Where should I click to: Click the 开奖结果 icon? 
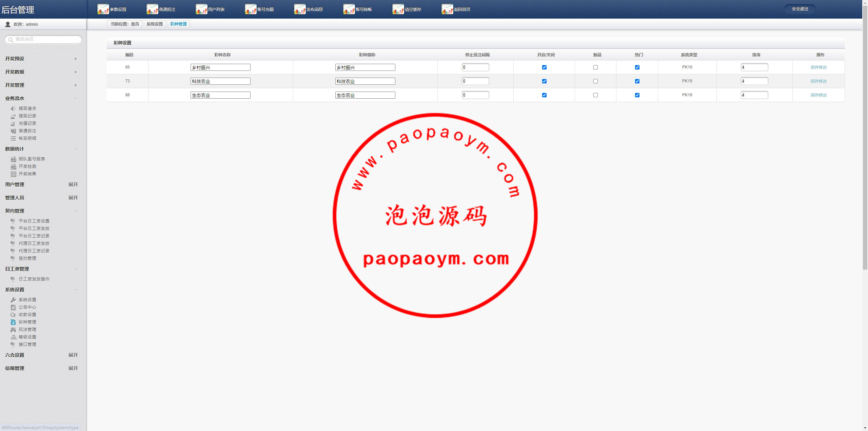(13, 174)
